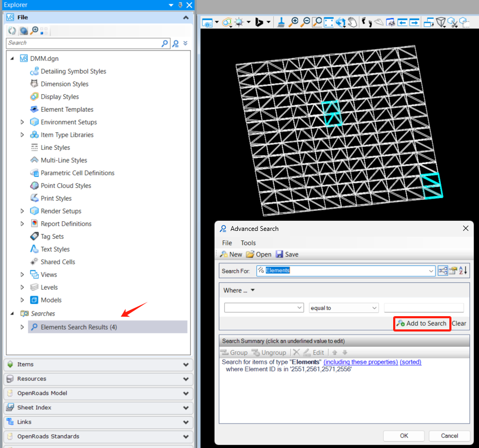Viewport: 479px width, 448px height.
Task: Open the File menu in Advanced Search
Action: 227,243
